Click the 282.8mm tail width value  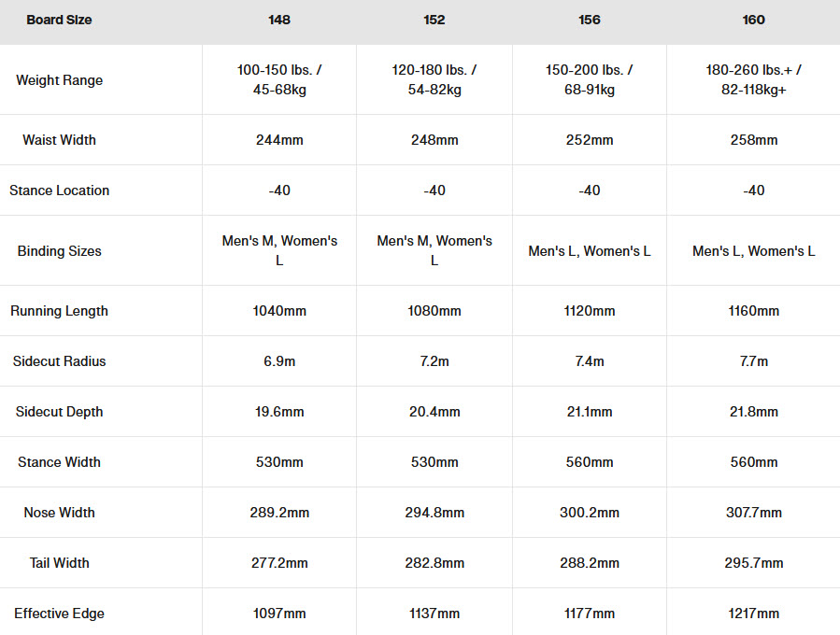tap(434, 563)
